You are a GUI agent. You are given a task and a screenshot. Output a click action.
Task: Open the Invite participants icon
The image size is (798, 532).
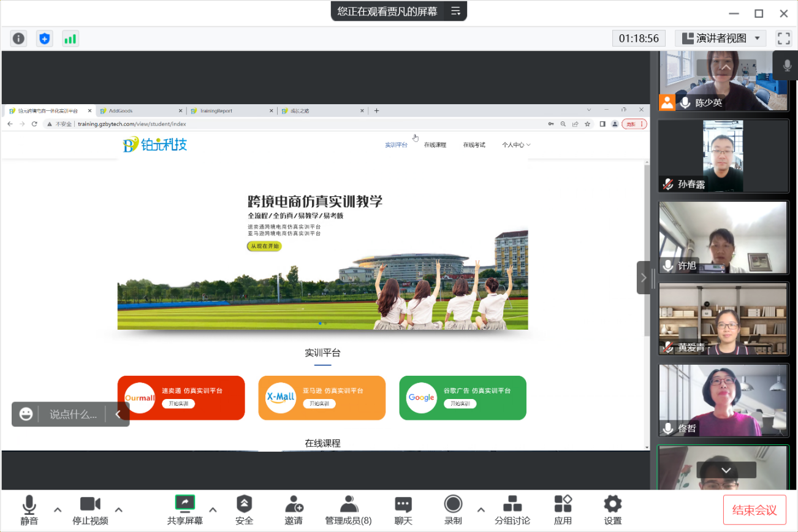294,510
